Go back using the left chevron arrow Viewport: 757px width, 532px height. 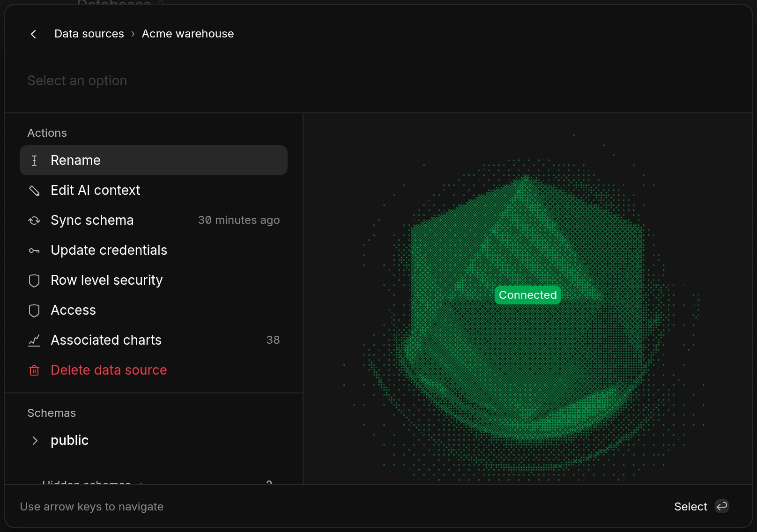(x=33, y=34)
